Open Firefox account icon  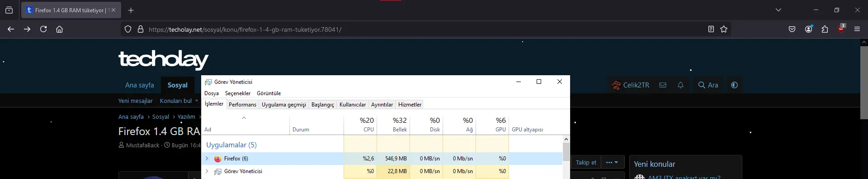click(x=809, y=29)
